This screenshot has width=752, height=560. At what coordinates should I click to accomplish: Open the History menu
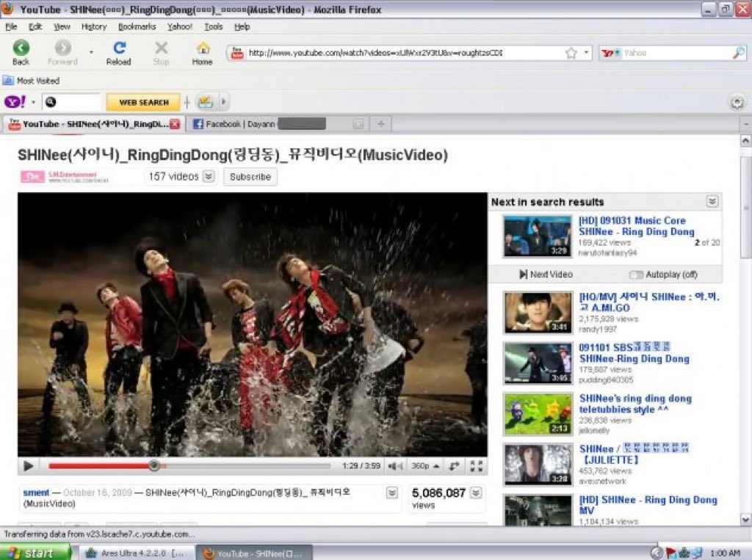(x=94, y=27)
